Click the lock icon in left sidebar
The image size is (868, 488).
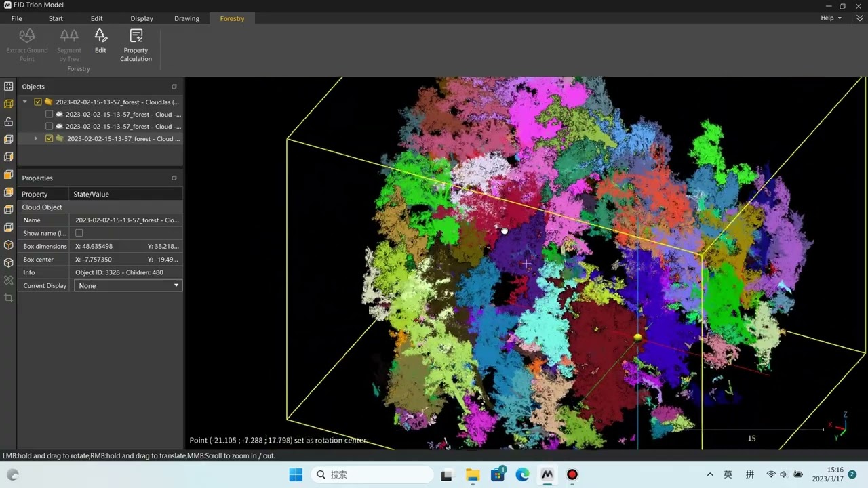[x=8, y=122]
